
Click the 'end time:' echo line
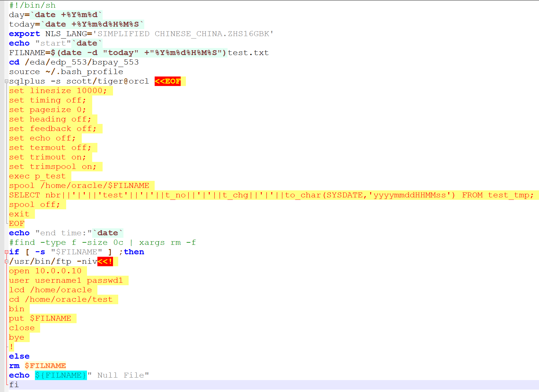pyautogui.click(x=66, y=233)
